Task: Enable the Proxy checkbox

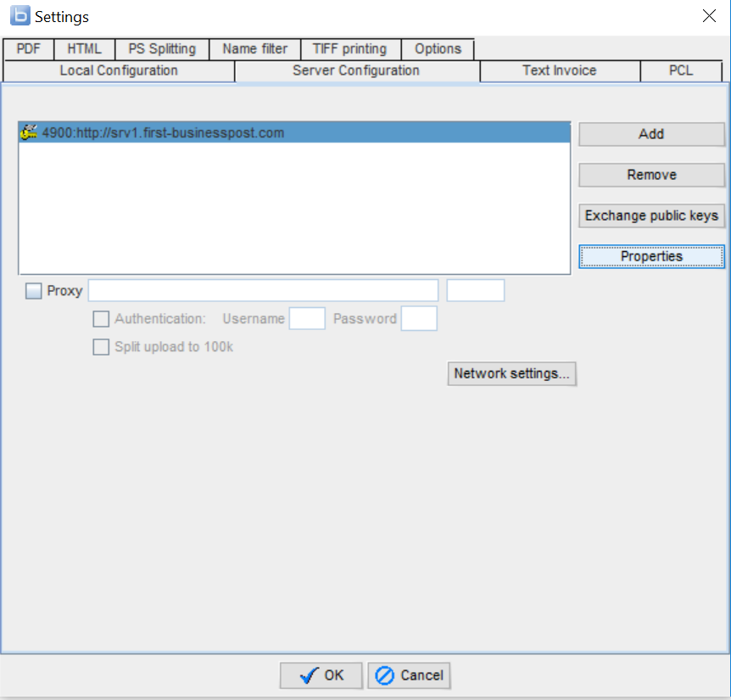Action: click(34, 291)
